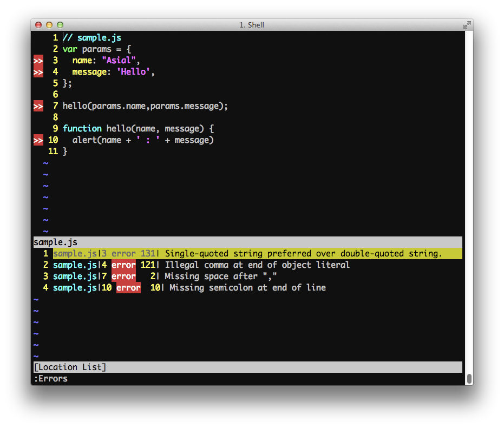Click the red error label for line 4
The image size is (504, 428).
point(123,265)
